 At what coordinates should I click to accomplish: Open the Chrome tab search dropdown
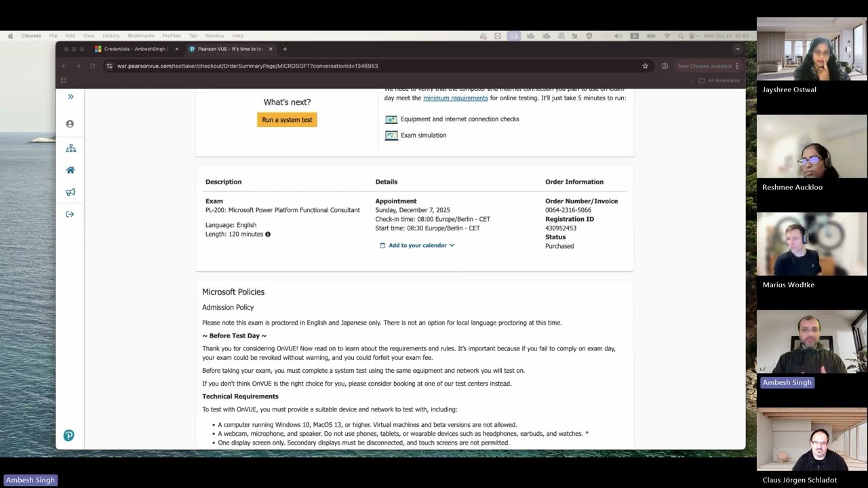[737, 49]
